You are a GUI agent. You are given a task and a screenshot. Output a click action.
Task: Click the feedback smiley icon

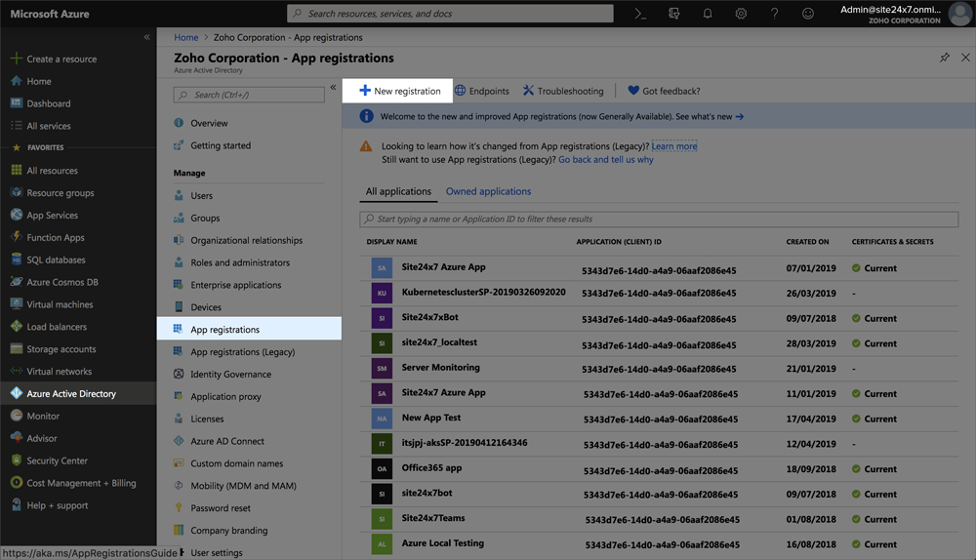807,13
